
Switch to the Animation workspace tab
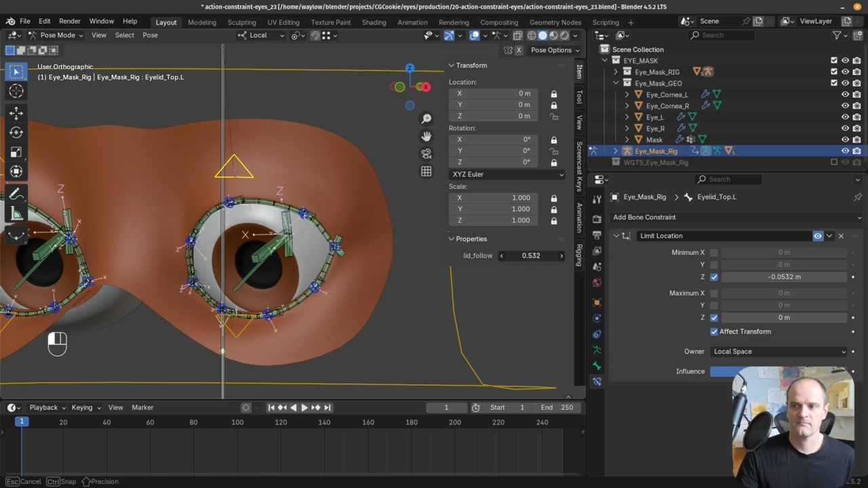[412, 22]
